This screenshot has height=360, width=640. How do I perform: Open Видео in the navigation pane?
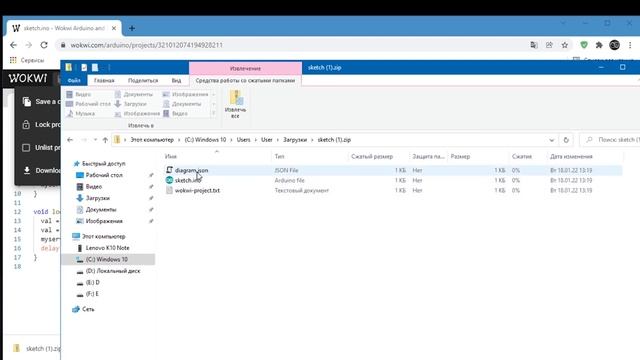94,187
